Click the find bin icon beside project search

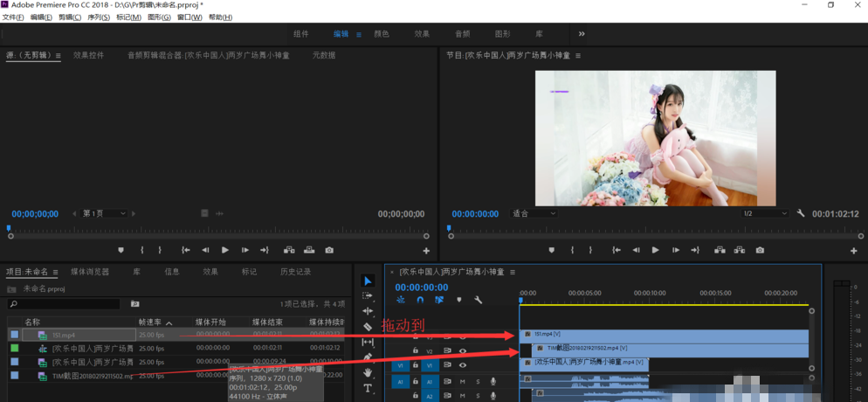[x=134, y=304]
